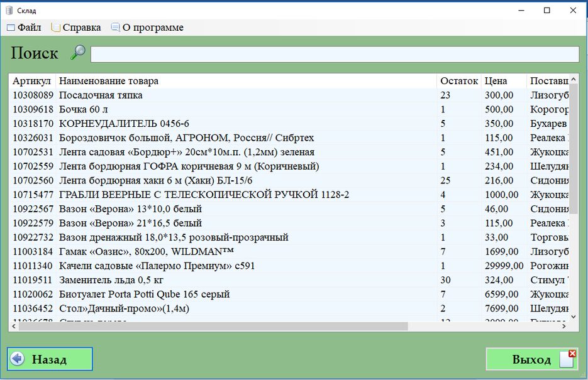The image size is (588, 380).
Task: Open the Файл menu
Action: pos(24,28)
